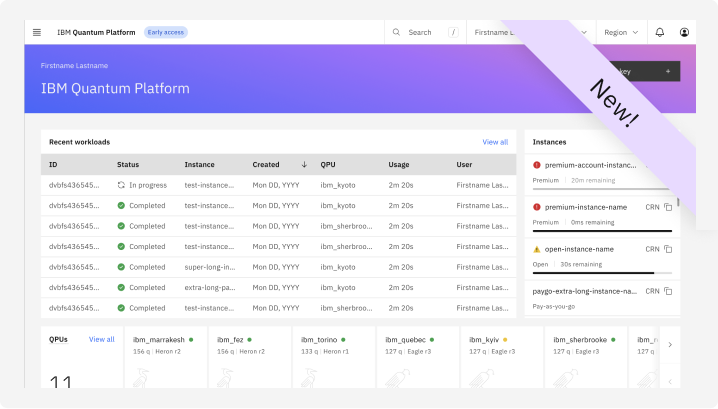Click the In progress spinner icon

pyautogui.click(x=121, y=185)
